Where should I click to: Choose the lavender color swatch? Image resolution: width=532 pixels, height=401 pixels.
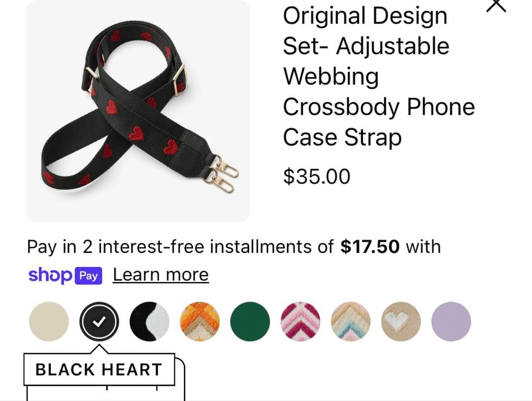(x=451, y=321)
